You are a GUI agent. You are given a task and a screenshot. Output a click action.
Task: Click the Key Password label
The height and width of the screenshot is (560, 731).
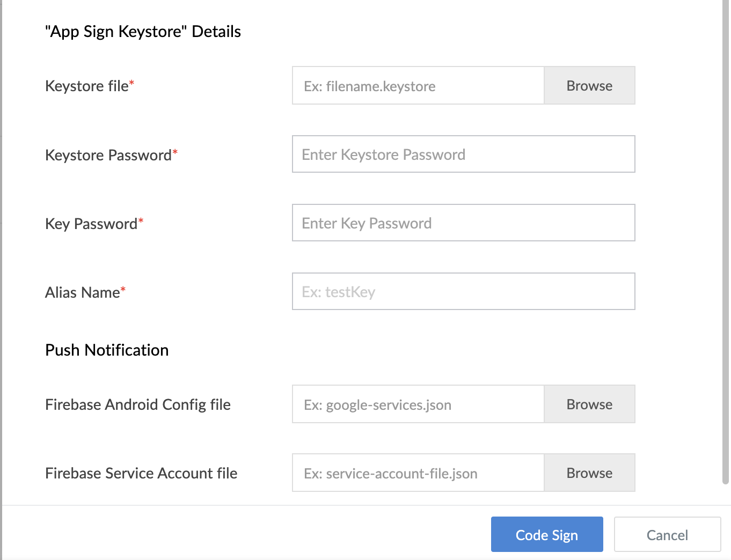[x=94, y=224]
